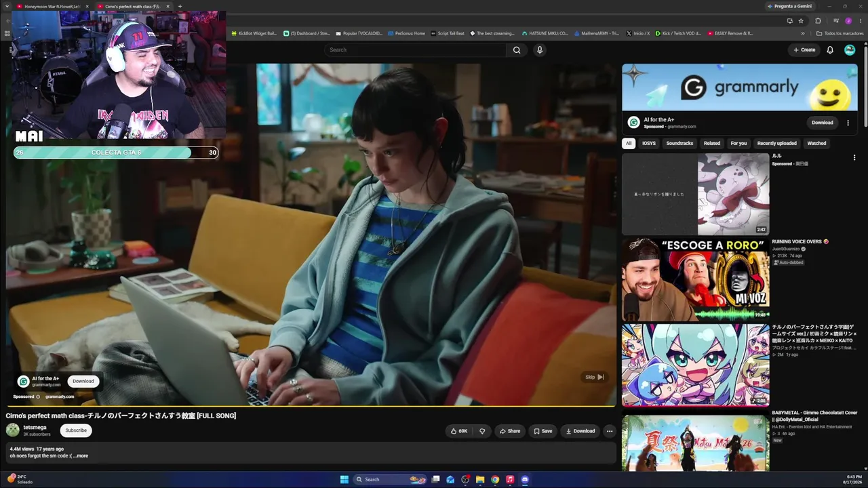Open options menu for Grammarly sidebar ad
The image size is (868, 488).
pyautogui.click(x=848, y=123)
